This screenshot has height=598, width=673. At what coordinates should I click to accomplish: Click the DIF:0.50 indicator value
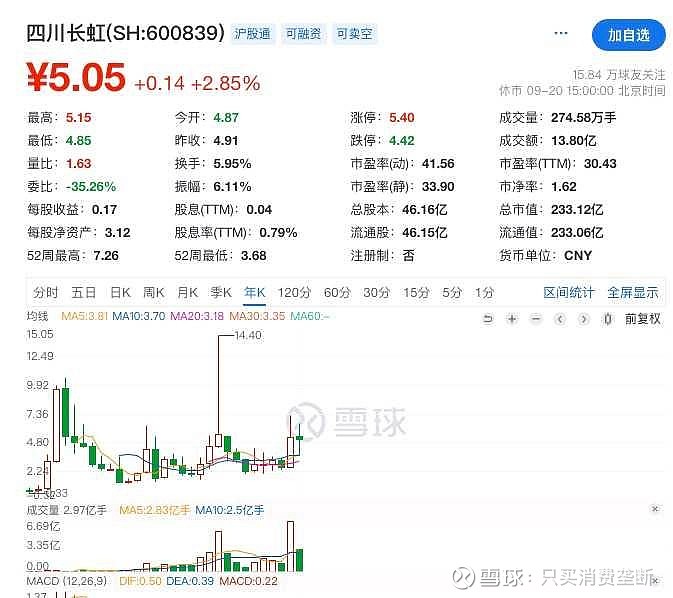[140, 581]
